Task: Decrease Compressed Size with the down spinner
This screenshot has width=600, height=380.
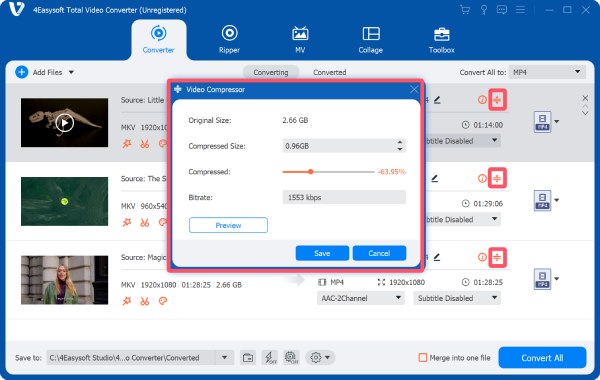Action: (400, 149)
